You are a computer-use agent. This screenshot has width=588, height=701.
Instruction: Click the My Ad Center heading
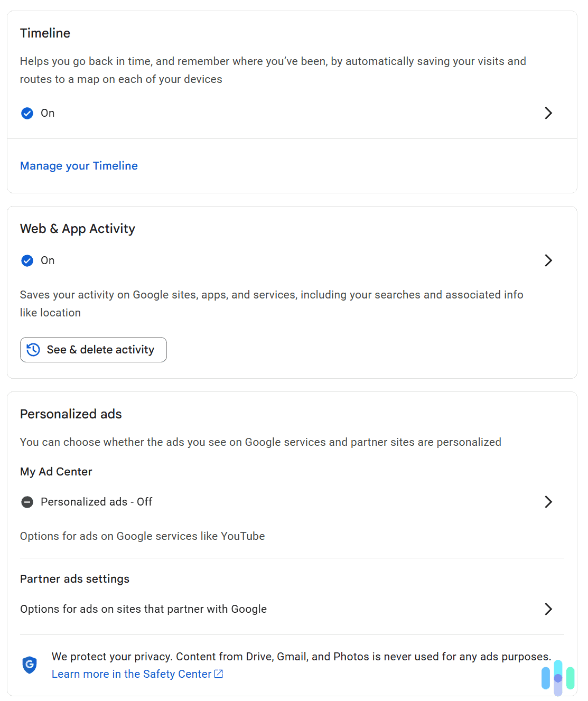[56, 471]
